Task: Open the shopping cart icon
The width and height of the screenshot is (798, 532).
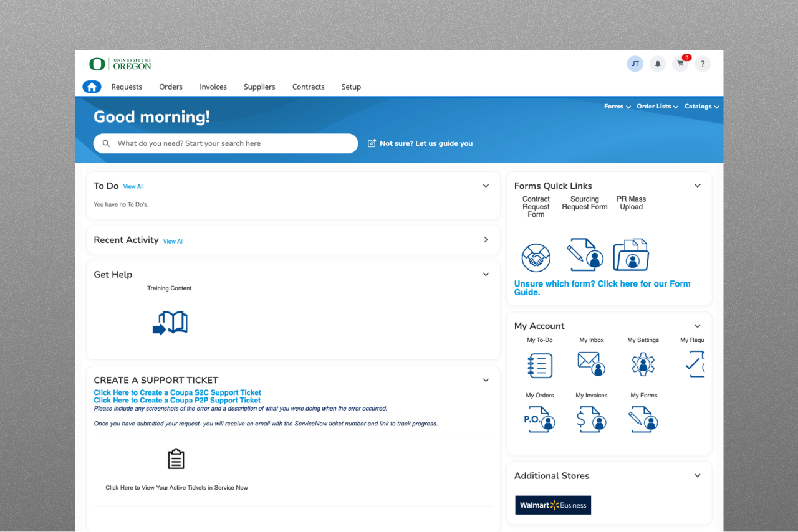Action: point(680,64)
